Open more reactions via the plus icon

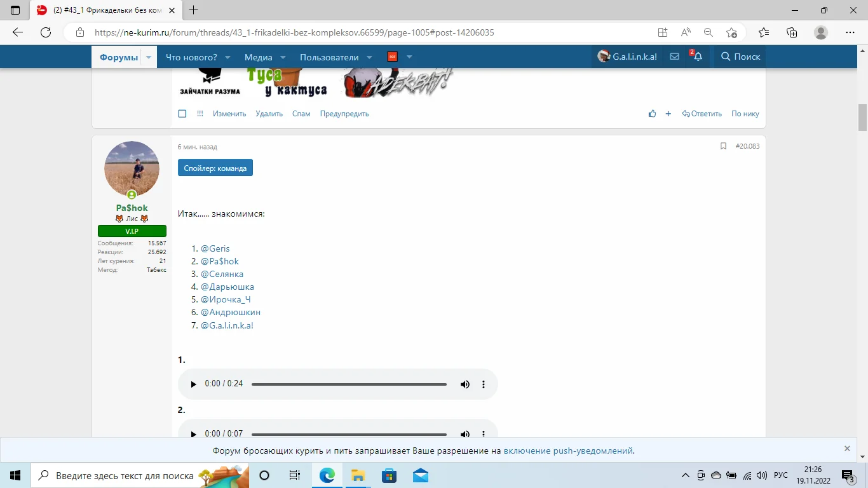(668, 113)
